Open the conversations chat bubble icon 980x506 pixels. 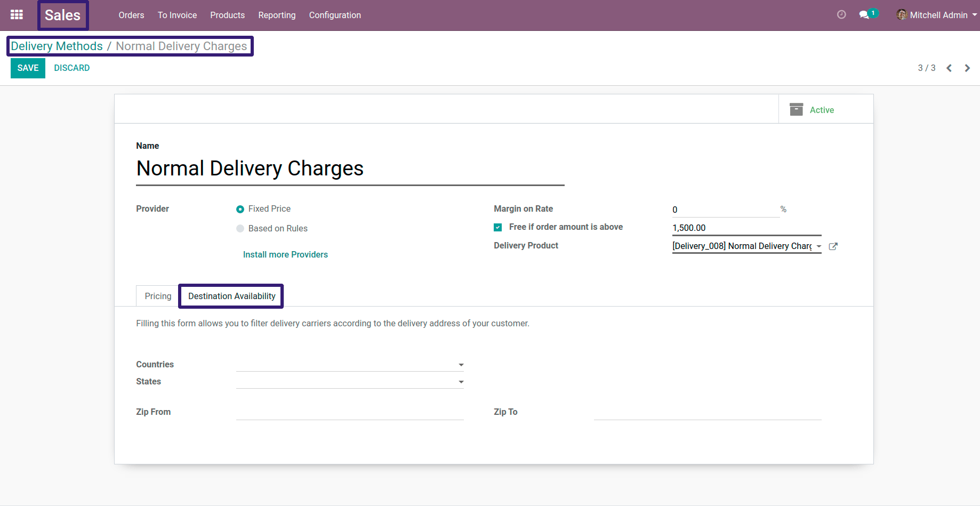pyautogui.click(x=864, y=15)
